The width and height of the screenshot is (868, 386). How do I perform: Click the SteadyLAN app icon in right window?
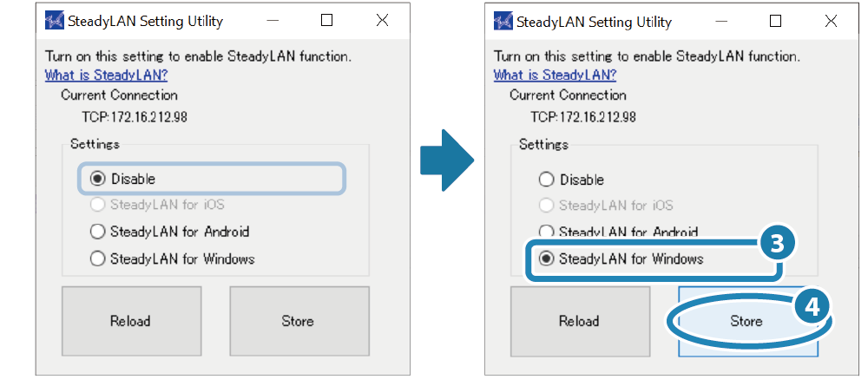click(503, 21)
